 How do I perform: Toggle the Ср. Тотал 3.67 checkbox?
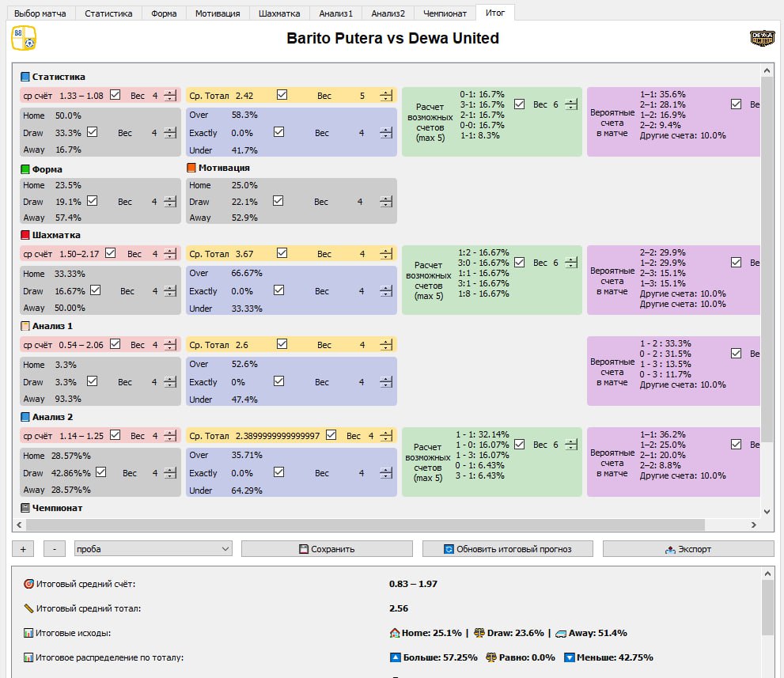(x=282, y=252)
